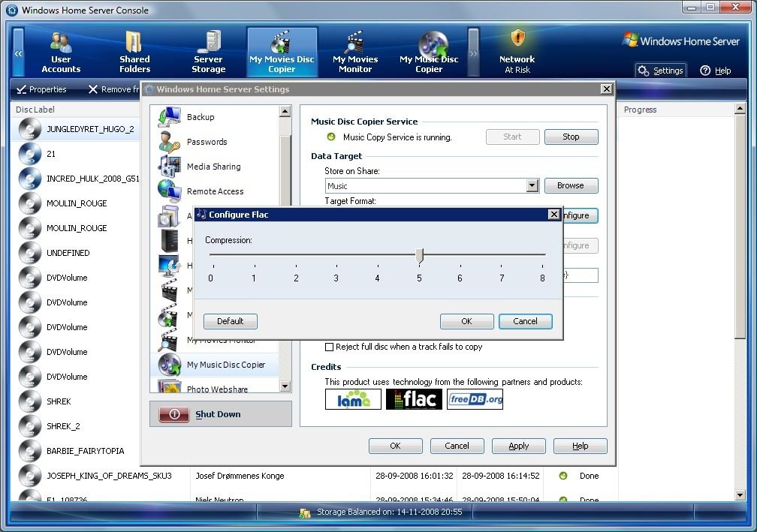This screenshot has height=532, width=757.
Task: Click the storage balanced status bar icon
Action: (305, 512)
